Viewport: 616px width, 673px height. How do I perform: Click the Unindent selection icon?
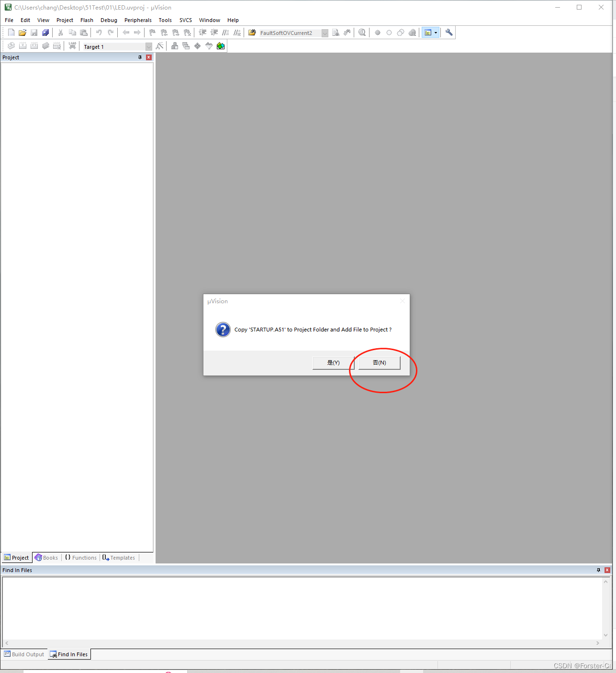(x=214, y=33)
